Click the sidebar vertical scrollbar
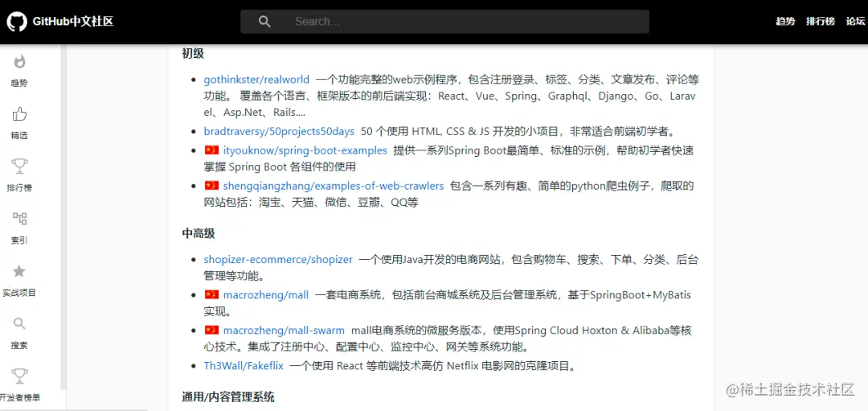The height and width of the screenshot is (411, 868). click(63, 216)
